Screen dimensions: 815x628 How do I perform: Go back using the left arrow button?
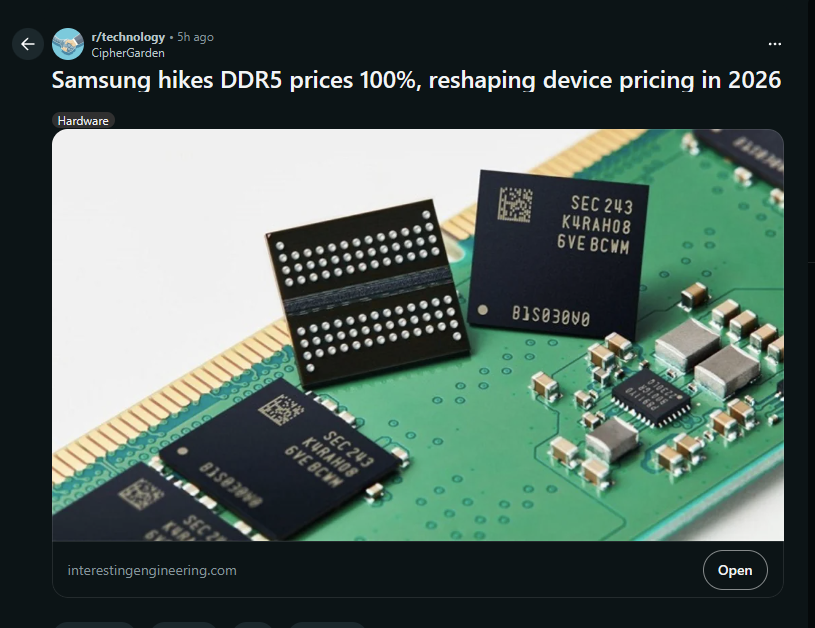point(28,44)
